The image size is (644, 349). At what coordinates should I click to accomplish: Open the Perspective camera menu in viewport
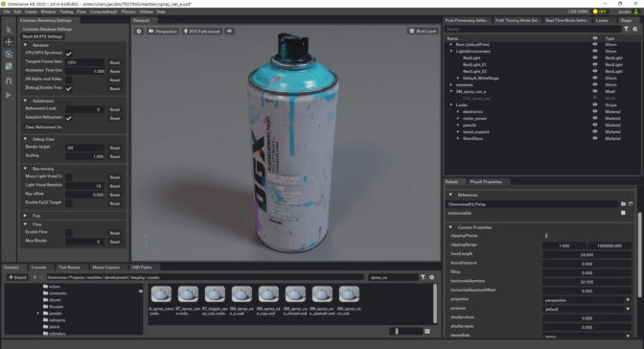click(163, 32)
